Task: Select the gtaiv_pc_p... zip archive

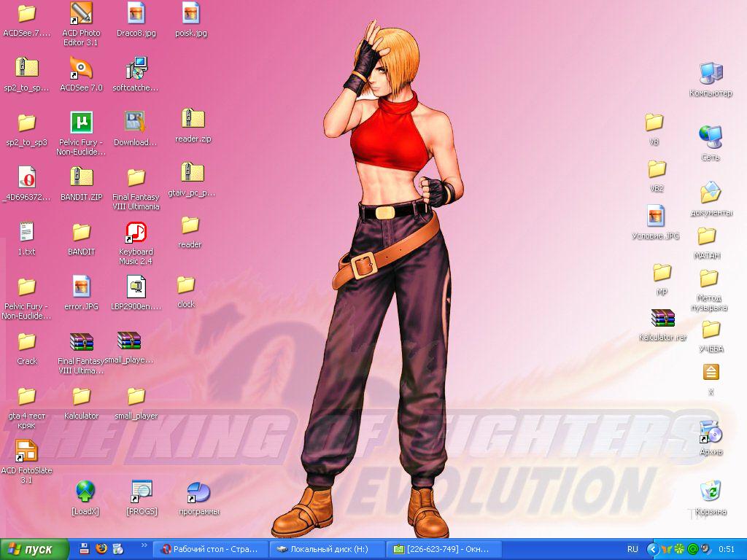Action: click(x=192, y=174)
